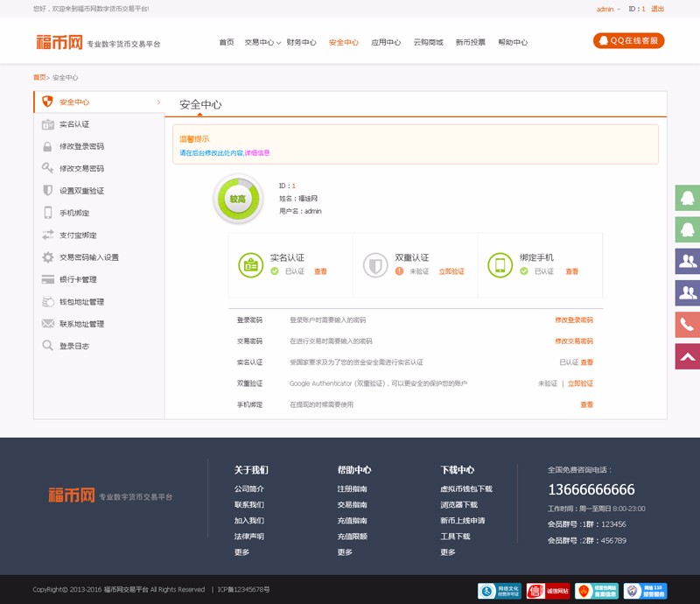Click the shield icon beside 安全中心 in sidebar
This screenshot has height=604, width=700.
click(47, 102)
